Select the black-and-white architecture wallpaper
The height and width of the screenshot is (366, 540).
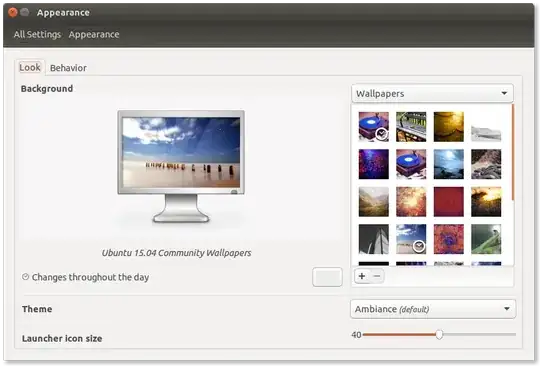[374, 239]
